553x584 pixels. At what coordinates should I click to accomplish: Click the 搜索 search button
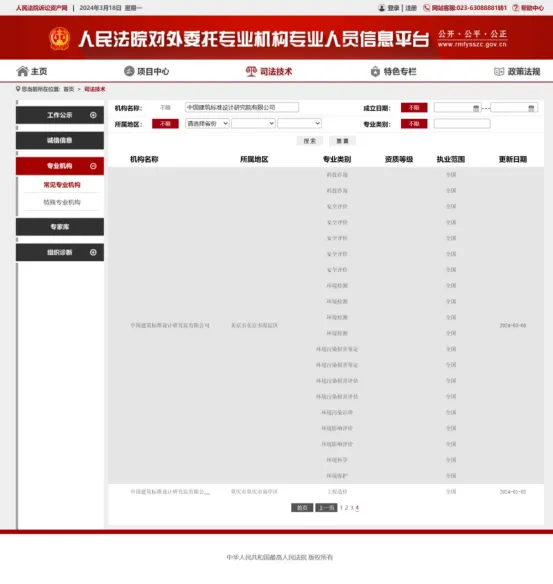tap(310, 141)
